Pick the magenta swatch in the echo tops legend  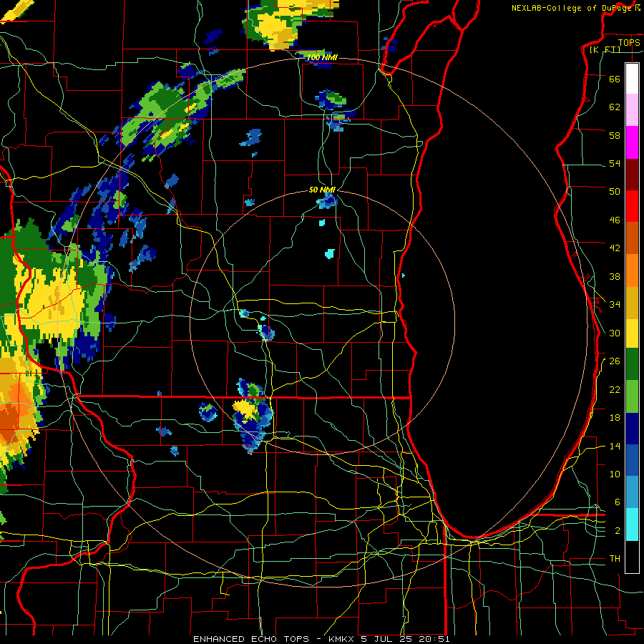coord(632,142)
